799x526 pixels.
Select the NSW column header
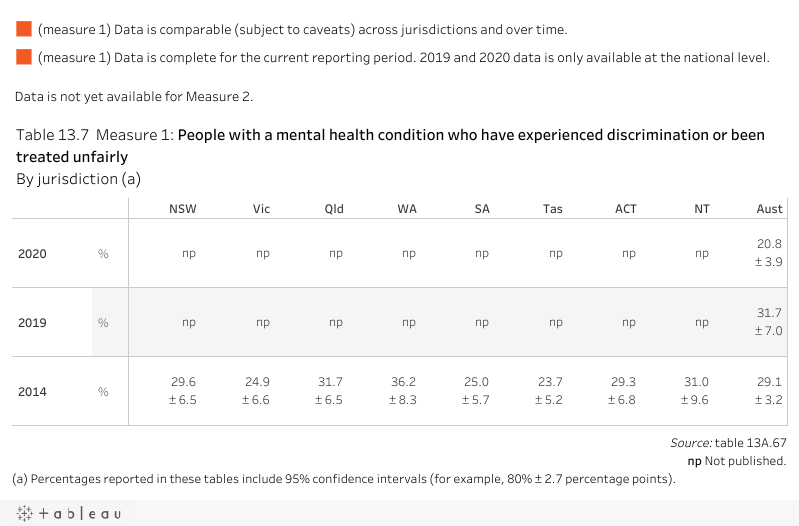(x=182, y=209)
